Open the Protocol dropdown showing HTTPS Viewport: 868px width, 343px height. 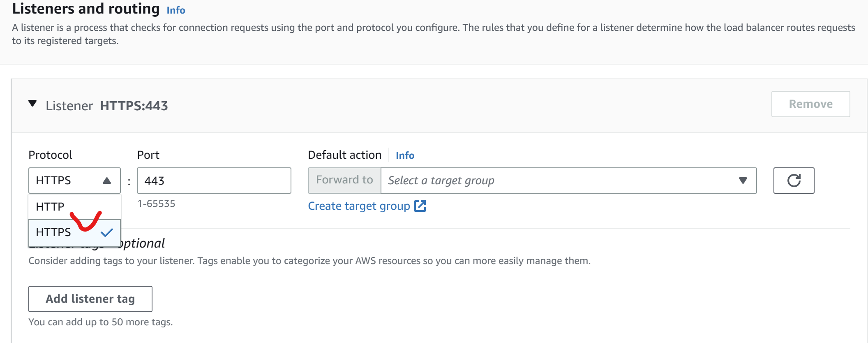74,181
